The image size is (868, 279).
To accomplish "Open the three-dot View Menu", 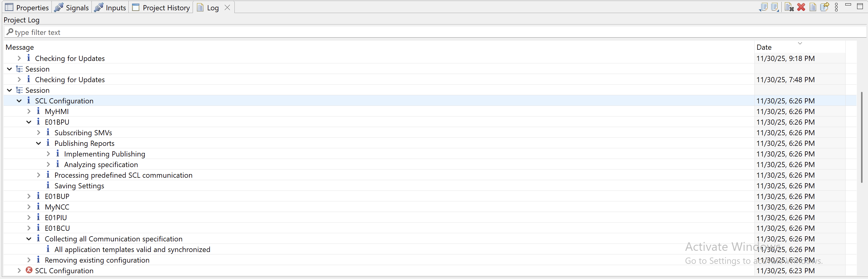I will point(836,7).
